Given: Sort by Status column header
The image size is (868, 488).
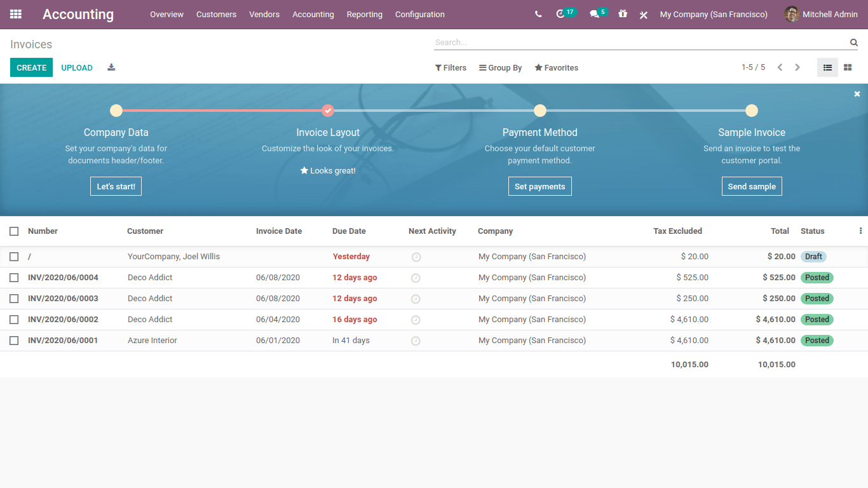Looking at the screenshot, I should click(812, 231).
